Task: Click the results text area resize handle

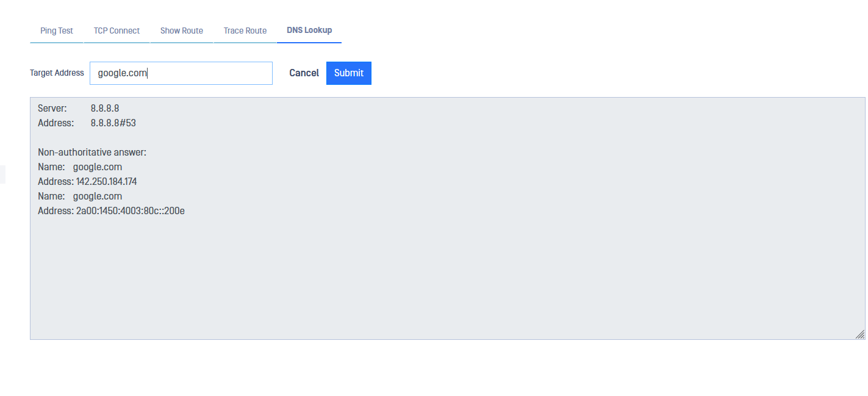Action: point(860,334)
